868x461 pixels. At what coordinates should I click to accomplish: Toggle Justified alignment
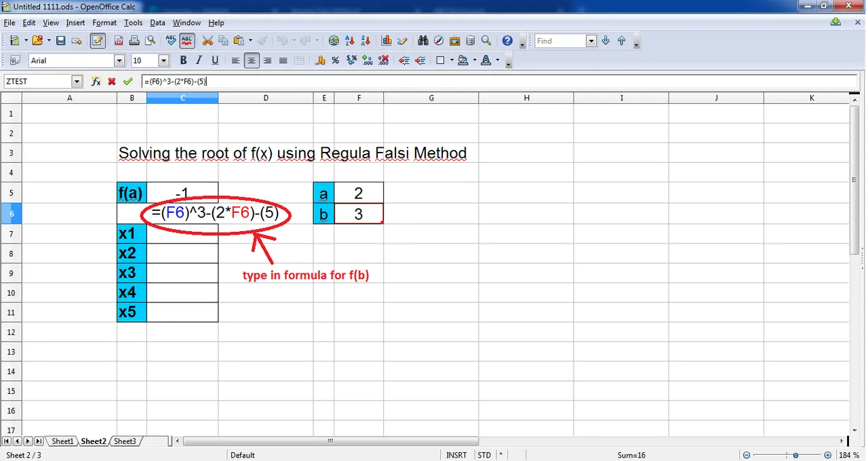pyautogui.click(x=283, y=60)
